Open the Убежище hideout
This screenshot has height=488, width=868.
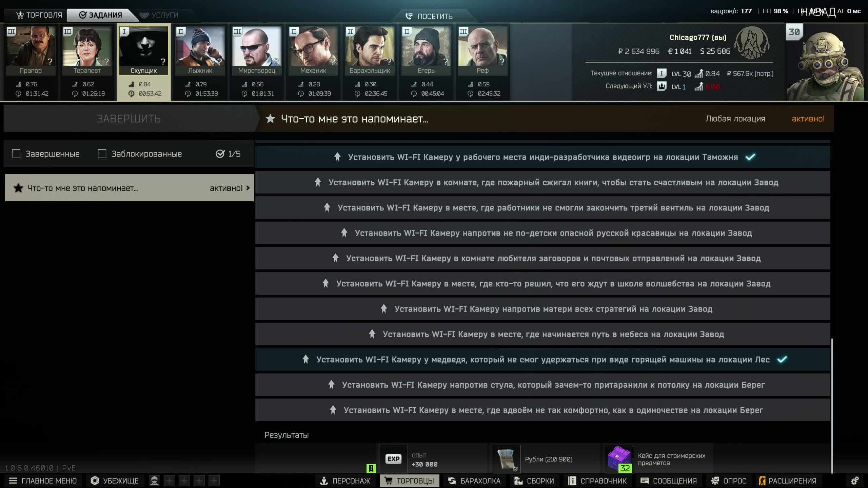point(115,481)
